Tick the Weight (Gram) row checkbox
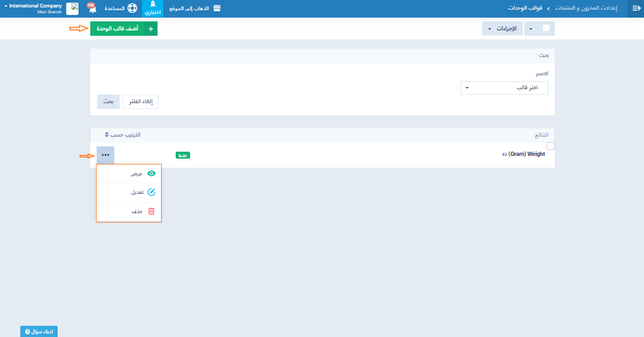This screenshot has height=337, width=644. (x=551, y=146)
